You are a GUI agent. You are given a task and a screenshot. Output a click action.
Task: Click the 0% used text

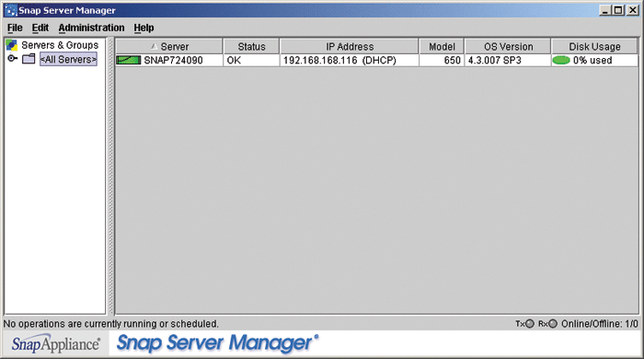tap(592, 61)
